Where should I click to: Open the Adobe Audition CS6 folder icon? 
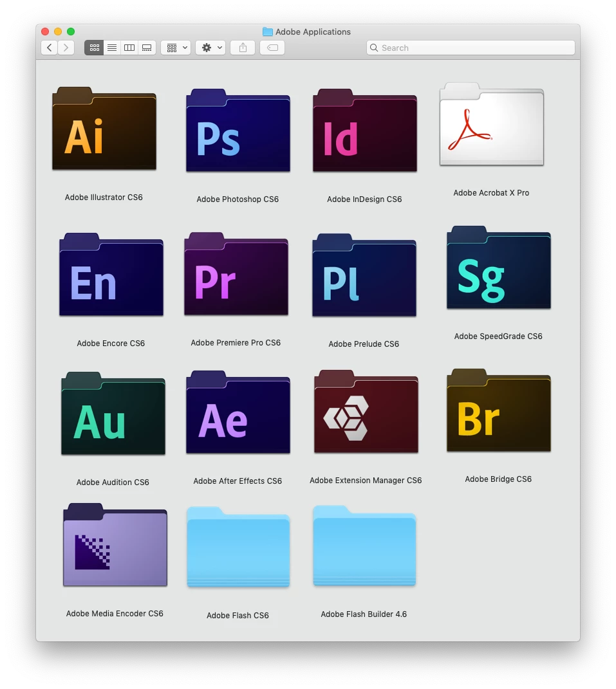(x=113, y=414)
